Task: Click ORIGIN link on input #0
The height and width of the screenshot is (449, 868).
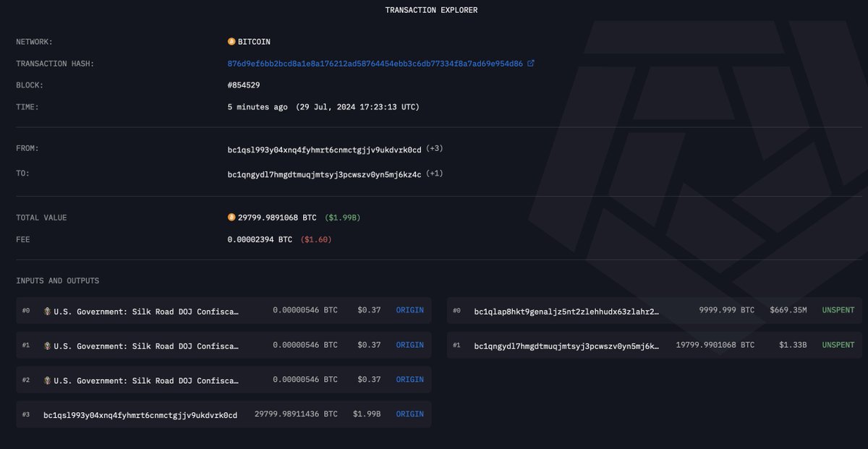Action: (x=409, y=310)
